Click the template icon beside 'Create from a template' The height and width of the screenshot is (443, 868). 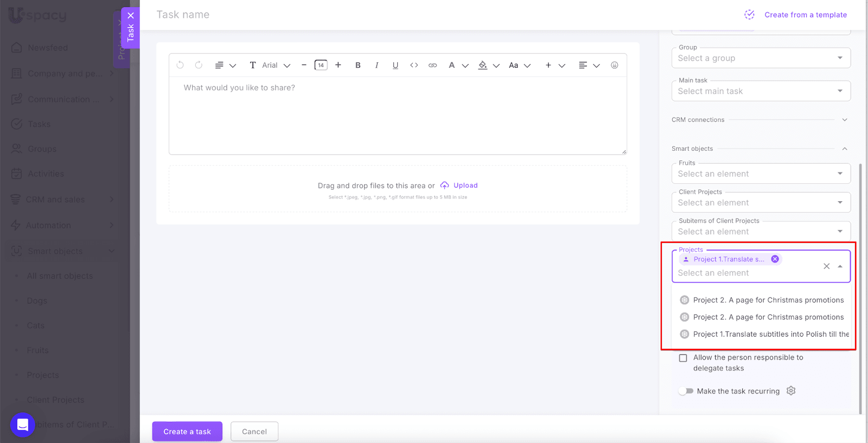tap(749, 15)
